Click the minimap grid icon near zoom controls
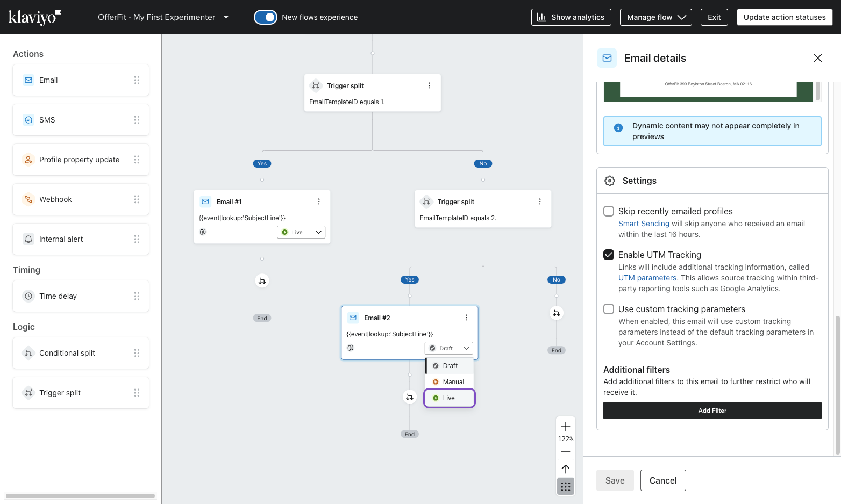This screenshot has width=841, height=504. 565,486
